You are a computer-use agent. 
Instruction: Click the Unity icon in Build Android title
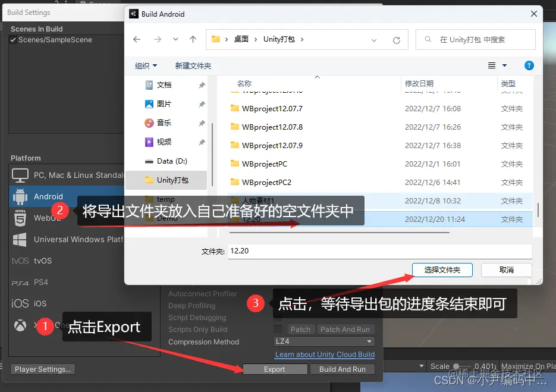click(x=134, y=14)
